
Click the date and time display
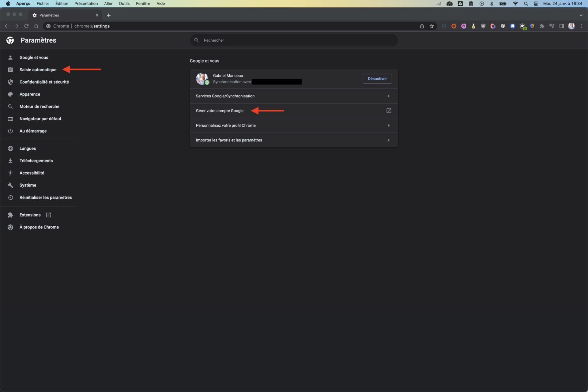(562, 4)
